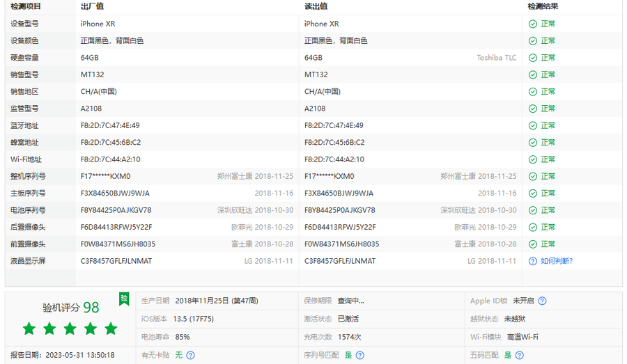Viewport: 627px width, 364px height.
Task: Click the factory 64GB capacity value
Action: (x=90, y=58)
